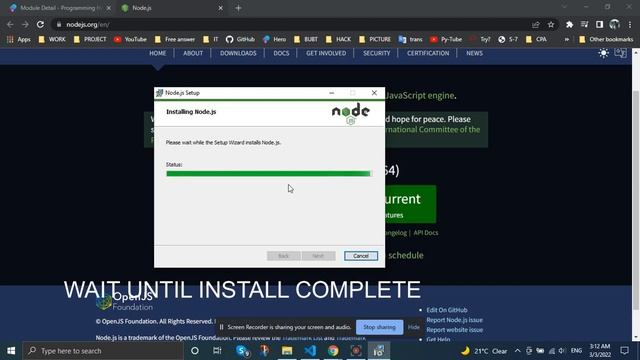
Task: Click the taskbar search box
Action: tap(103, 351)
